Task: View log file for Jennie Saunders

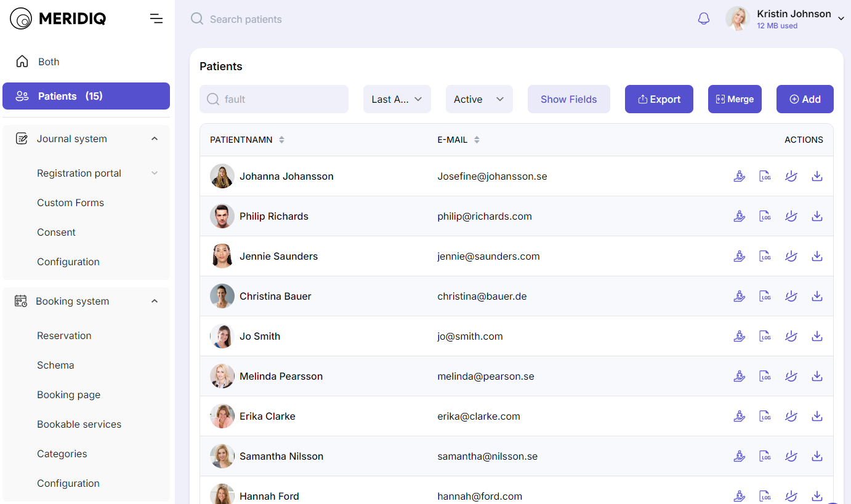Action: 765,256
